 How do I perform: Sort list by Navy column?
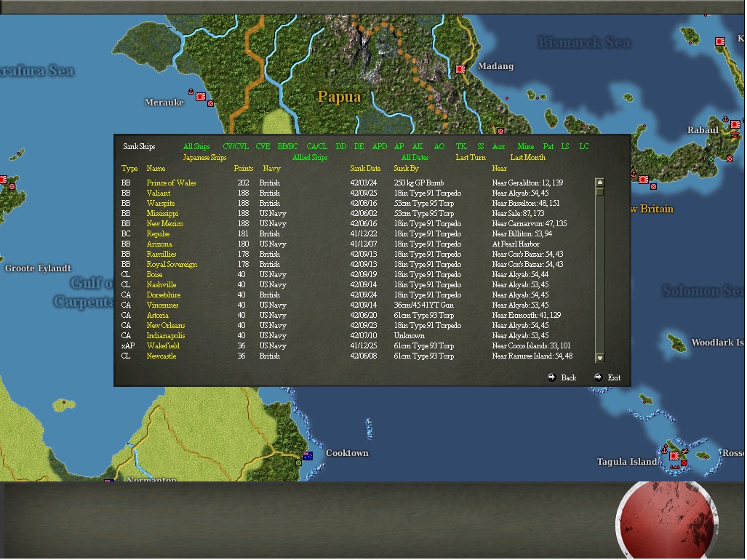(x=271, y=168)
